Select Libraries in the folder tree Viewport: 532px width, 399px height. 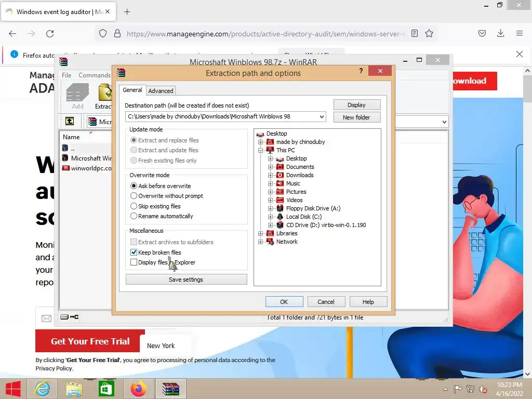pyautogui.click(x=286, y=233)
